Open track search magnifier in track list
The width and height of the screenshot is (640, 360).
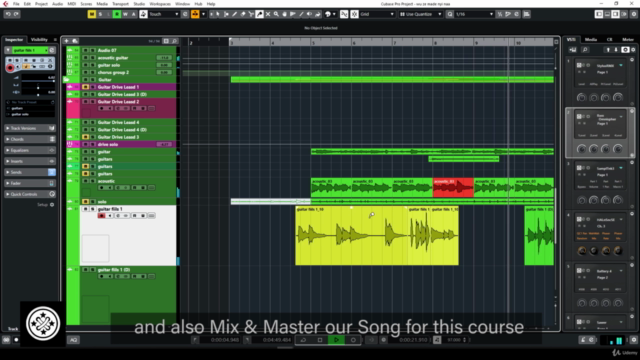click(x=174, y=41)
